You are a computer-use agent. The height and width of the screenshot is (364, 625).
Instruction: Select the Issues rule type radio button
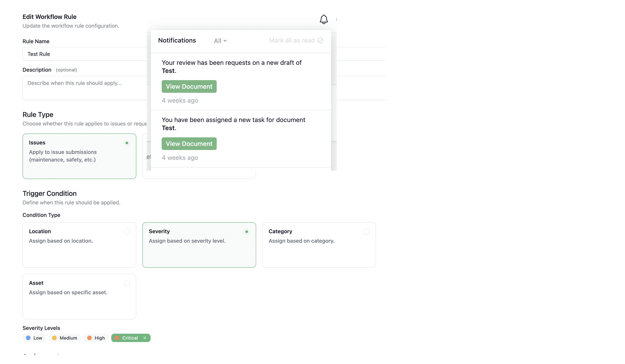[x=127, y=143]
